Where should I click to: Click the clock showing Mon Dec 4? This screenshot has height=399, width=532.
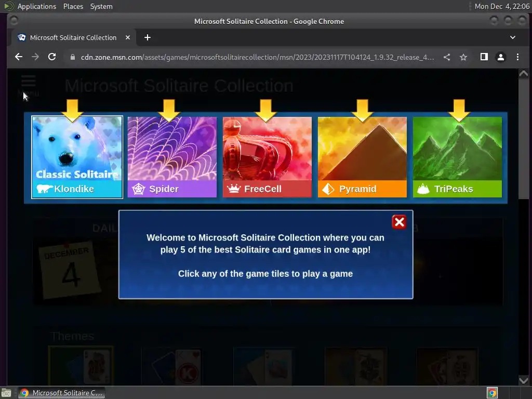pyautogui.click(x=502, y=6)
